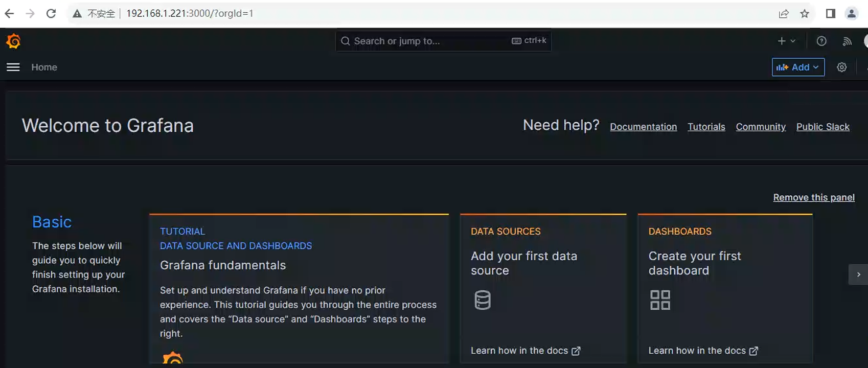Open the Grafana fundamentals tutorial card
Image resolution: width=868 pixels, height=368 pixels.
pos(299,289)
